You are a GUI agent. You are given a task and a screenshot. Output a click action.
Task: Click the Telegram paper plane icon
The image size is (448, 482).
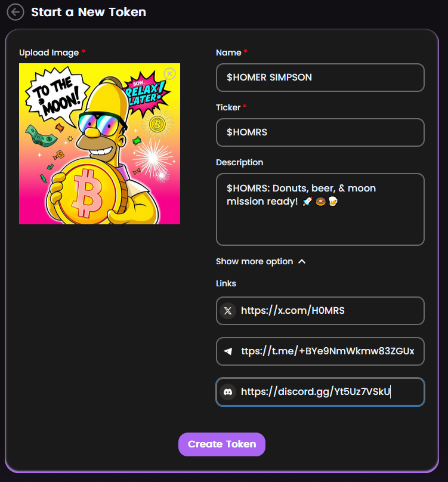pyautogui.click(x=228, y=351)
